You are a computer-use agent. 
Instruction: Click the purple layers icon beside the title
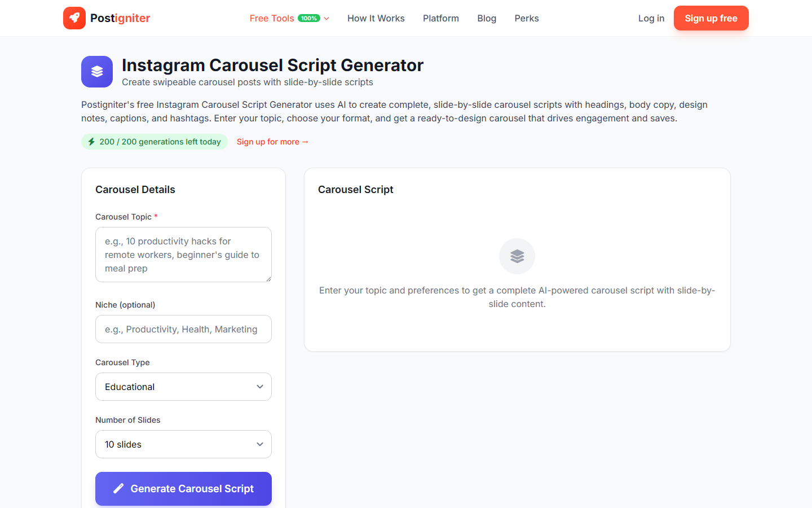pos(96,72)
